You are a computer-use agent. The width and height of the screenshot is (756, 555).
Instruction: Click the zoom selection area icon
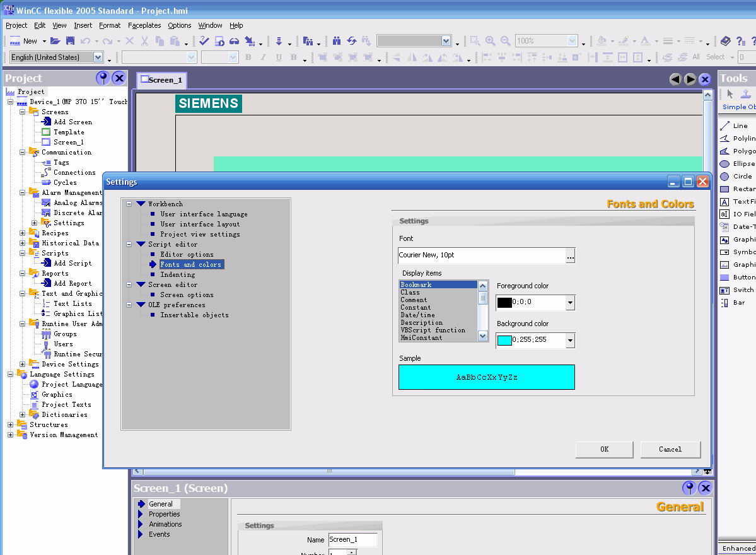pyautogui.click(x=475, y=41)
